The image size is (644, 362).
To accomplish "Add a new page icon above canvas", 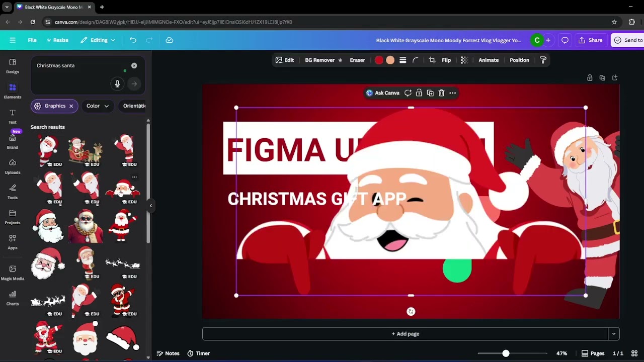I will (615, 78).
